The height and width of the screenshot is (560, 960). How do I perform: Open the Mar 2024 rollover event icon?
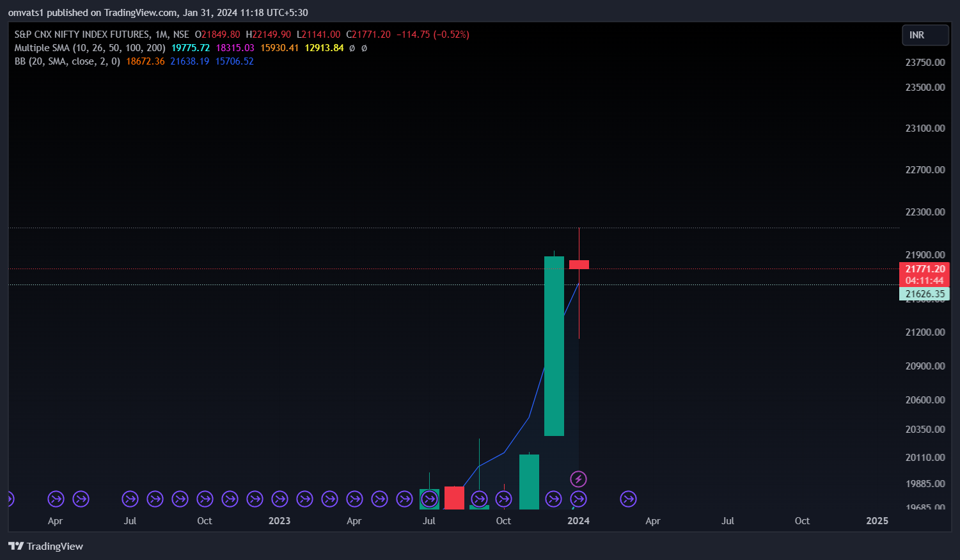(x=628, y=499)
